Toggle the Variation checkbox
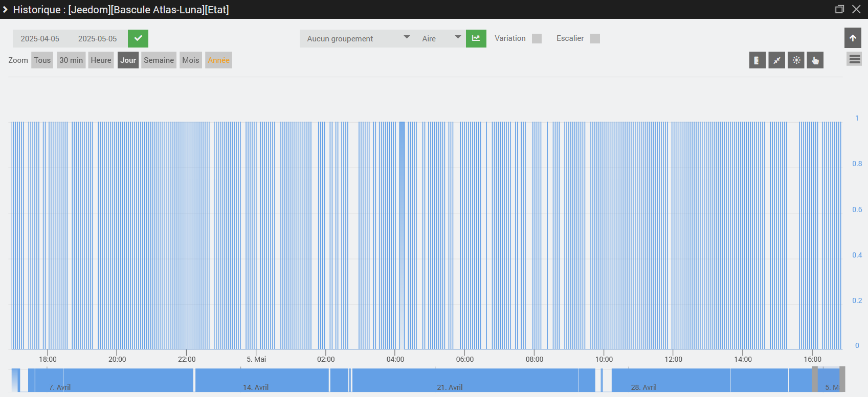Image resolution: width=868 pixels, height=397 pixels. pos(537,38)
